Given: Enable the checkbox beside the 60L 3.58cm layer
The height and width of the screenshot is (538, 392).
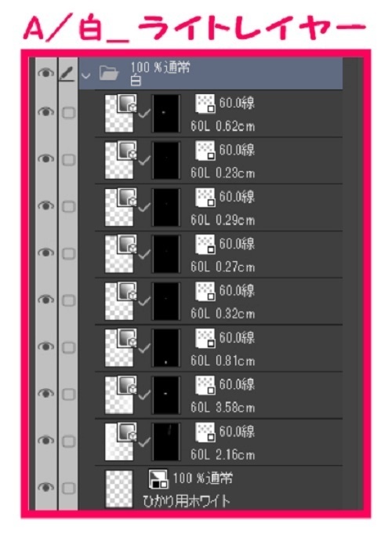Looking at the screenshot, I should point(68,394).
